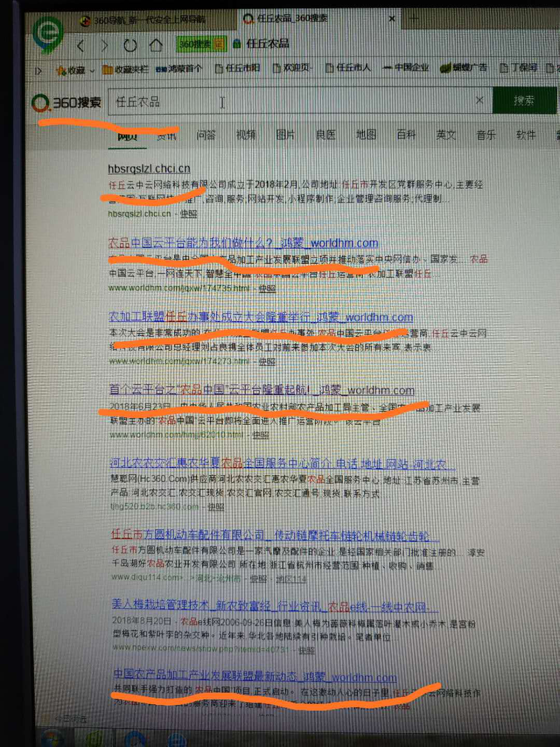Expand the bookmarks bar side arrow
Image resolution: width=560 pixels, height=747 pixels.
click(x=38, y=71)
